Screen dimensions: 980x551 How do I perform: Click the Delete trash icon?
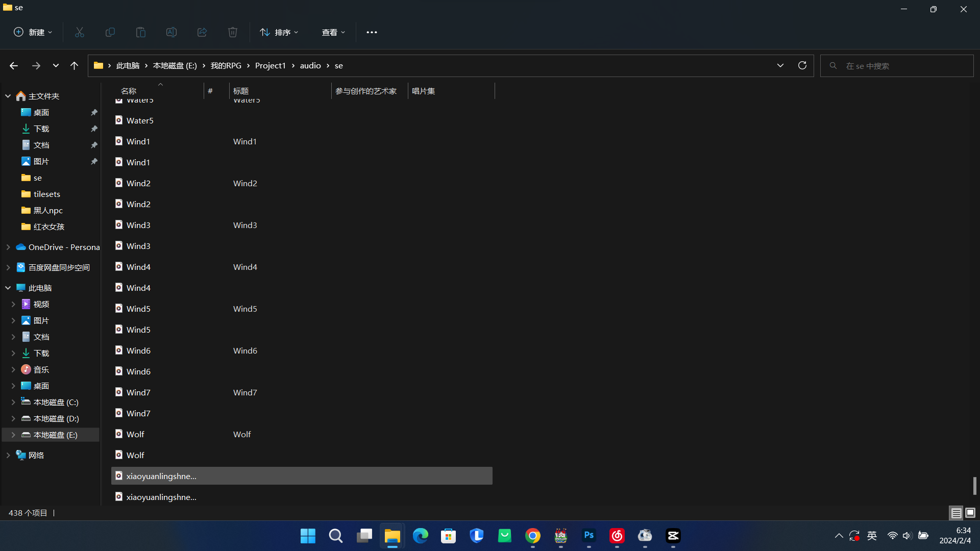pyautogui.click(x=233, y=32)
